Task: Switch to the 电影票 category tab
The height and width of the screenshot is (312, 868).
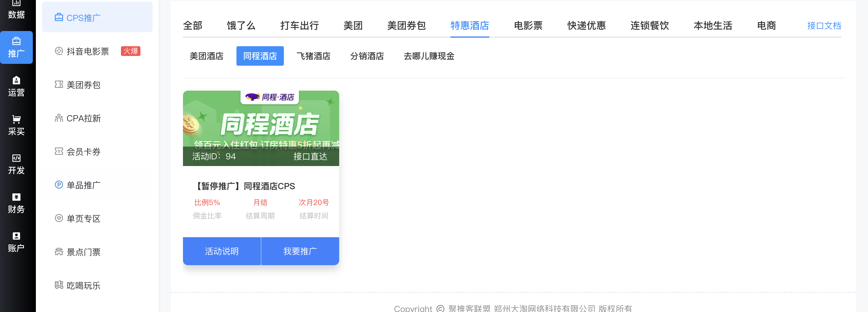Action: click(528, 26)
